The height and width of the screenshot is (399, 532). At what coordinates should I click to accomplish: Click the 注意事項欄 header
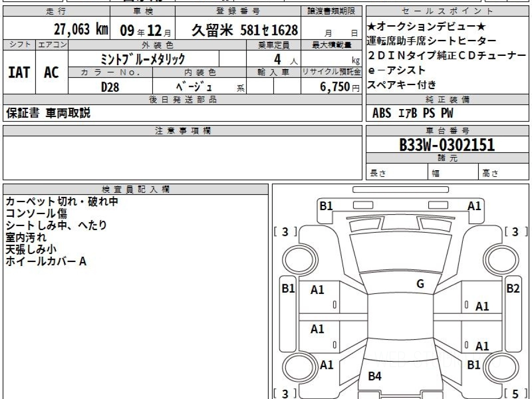183,131
